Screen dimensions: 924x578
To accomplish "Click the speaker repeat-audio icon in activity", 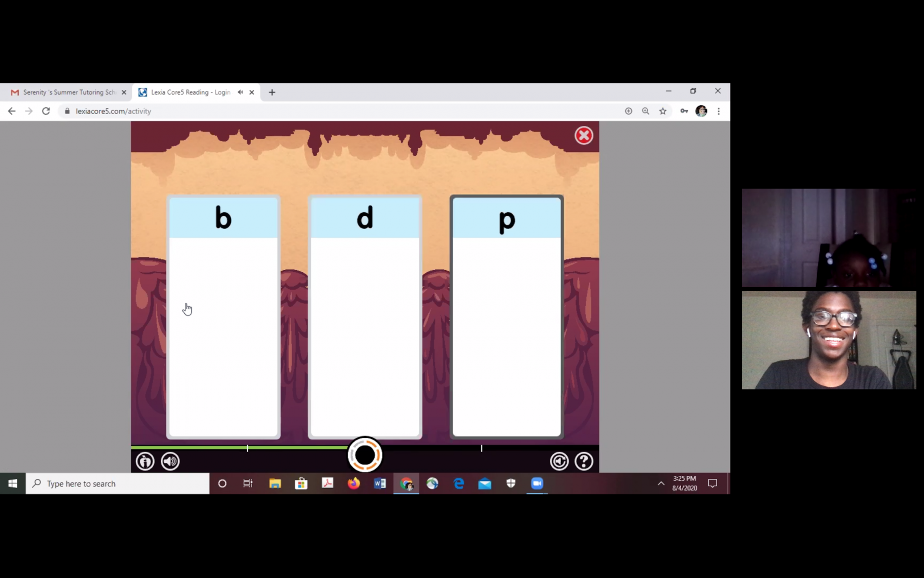I will tap(170, 461).
